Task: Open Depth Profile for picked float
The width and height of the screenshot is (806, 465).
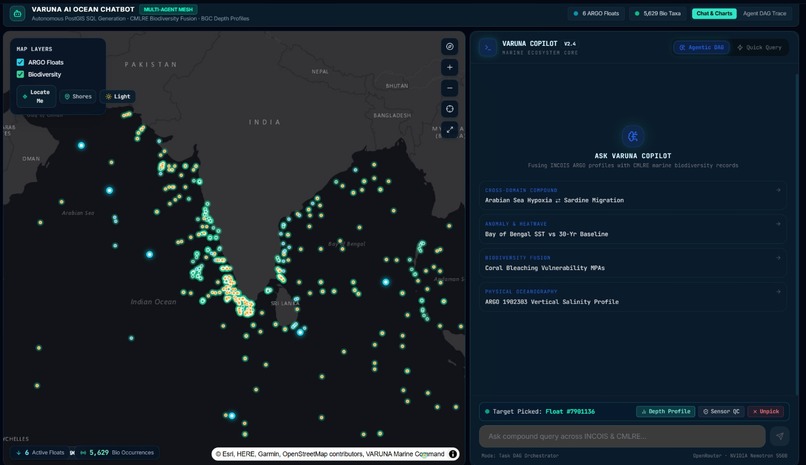Action: [666, 412]
